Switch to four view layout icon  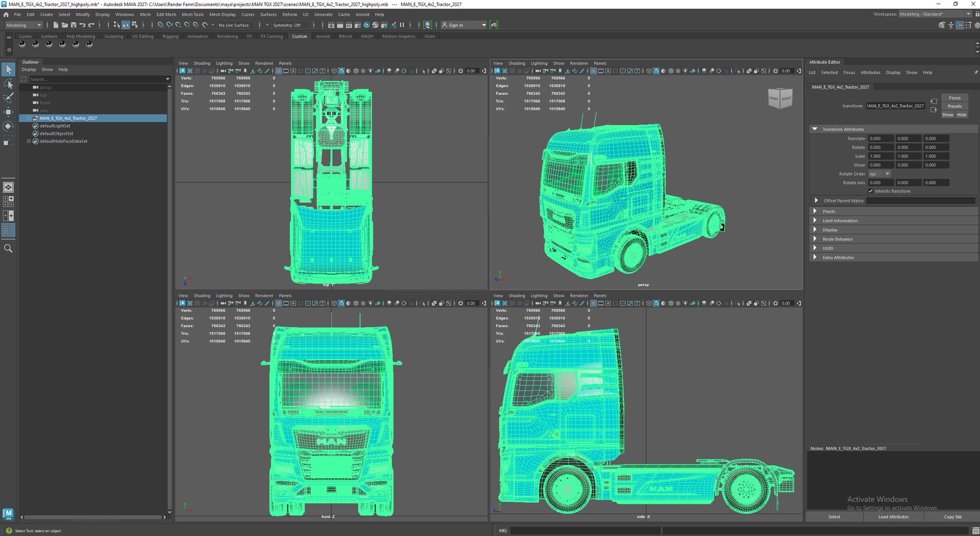click(8, 202)
